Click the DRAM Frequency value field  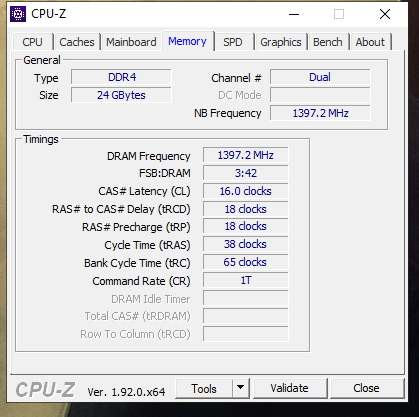point(246,155)
